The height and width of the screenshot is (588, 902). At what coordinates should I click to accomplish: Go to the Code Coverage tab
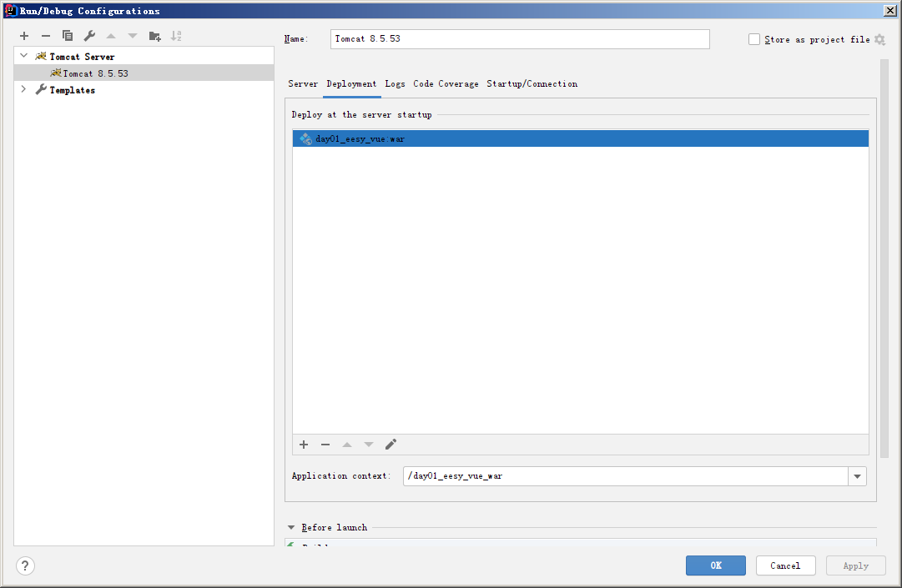click(446, 84)
